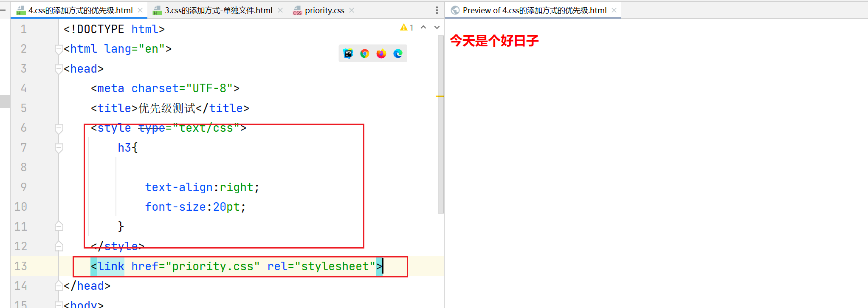Click the yellow warning stripe mark on scrollbar
Image resolution: width=868 pixels, height=308 pixels.
pyautogui.click(x=440, y=96)
